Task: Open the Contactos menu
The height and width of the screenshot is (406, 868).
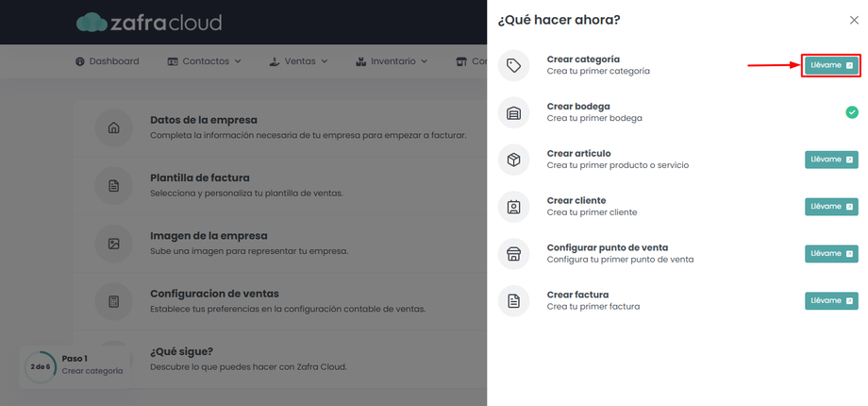Action: 205,61
